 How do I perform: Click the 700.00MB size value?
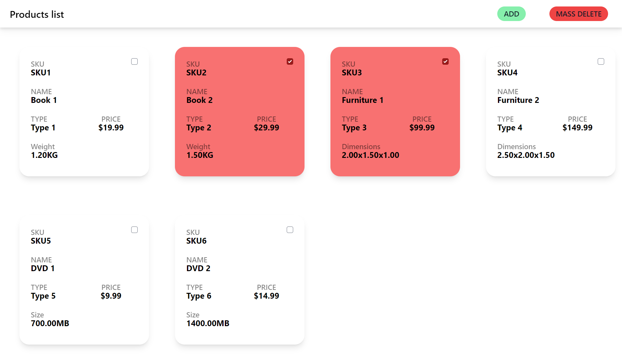tap(50, 324)
